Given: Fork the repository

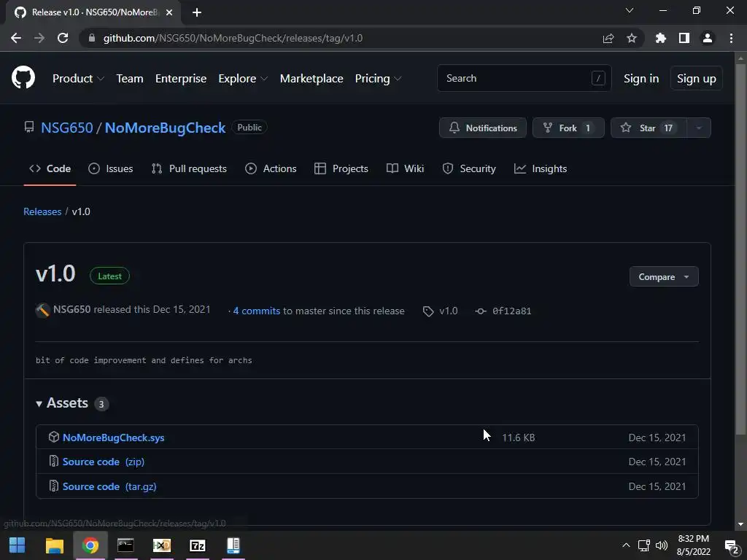Looking at the screenshot, I should pos(568,128).
